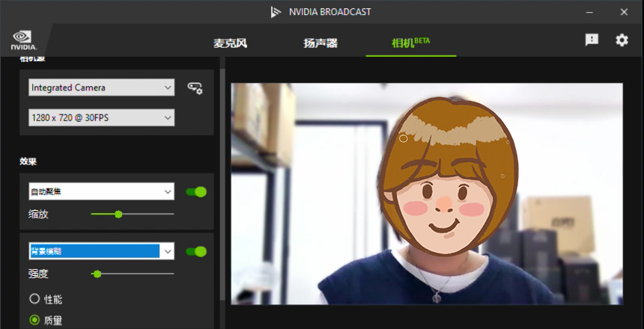Click the NVIDIA logo

tap(24, 40)
